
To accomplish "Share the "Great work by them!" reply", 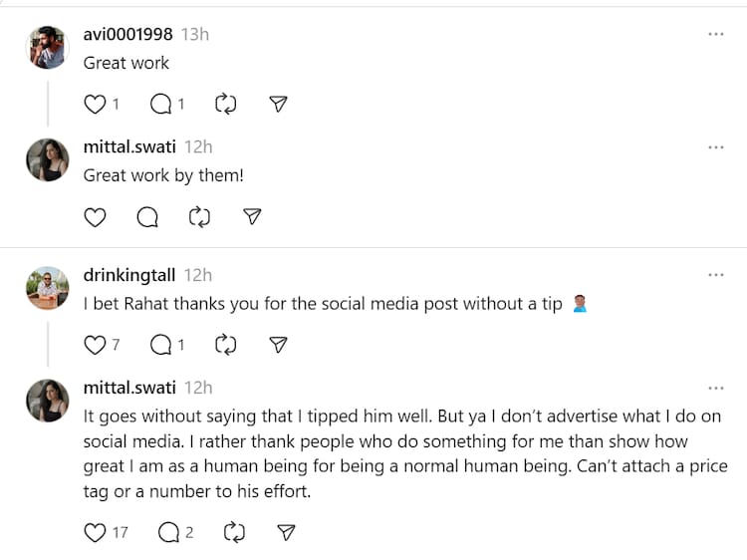I will (x=253, y=217).
